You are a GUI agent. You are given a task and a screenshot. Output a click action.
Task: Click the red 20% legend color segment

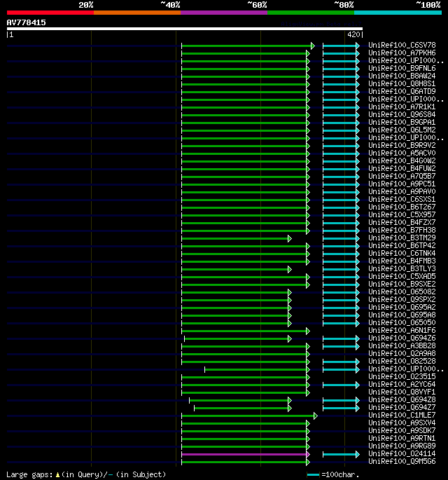point(50,13)
